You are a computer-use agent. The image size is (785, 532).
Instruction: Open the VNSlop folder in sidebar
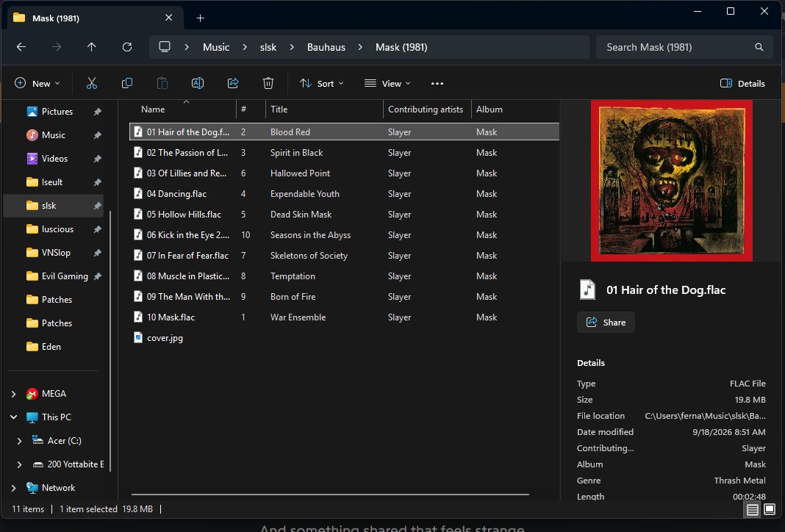pos(56,253)
